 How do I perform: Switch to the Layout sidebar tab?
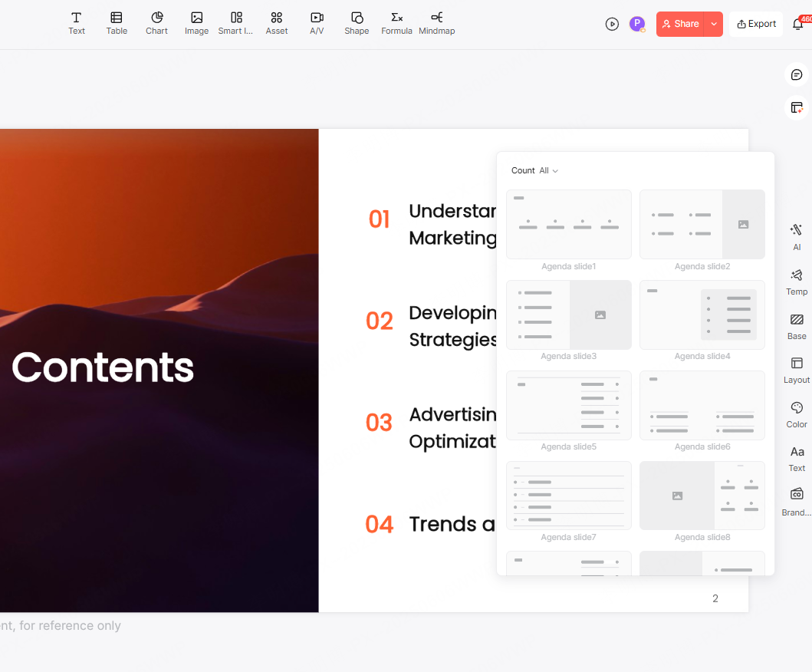pos(796,370)
